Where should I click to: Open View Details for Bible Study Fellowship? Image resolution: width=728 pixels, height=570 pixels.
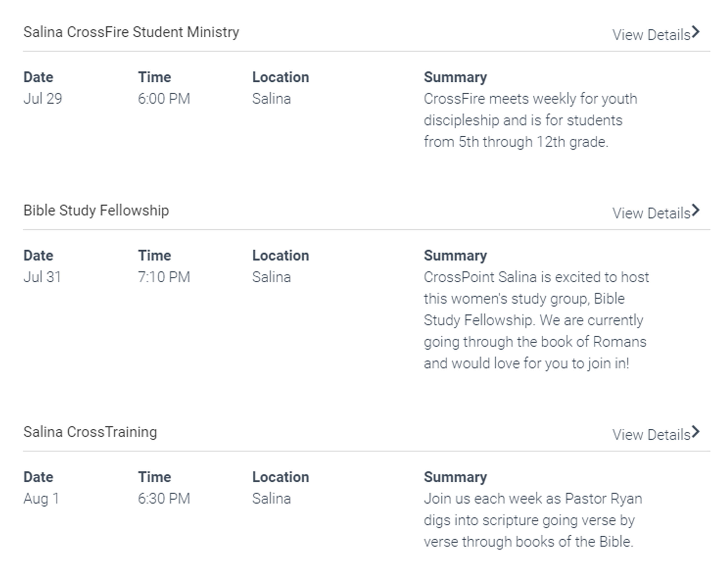click(x=651, y=213)
